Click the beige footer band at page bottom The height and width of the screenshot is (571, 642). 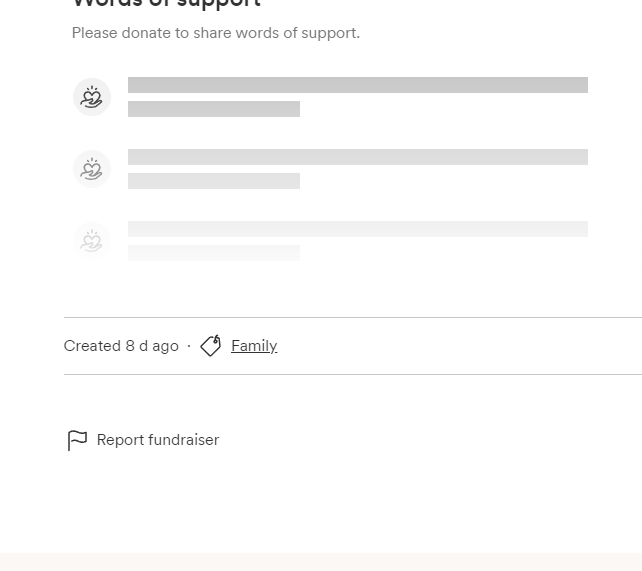(321, 562)
